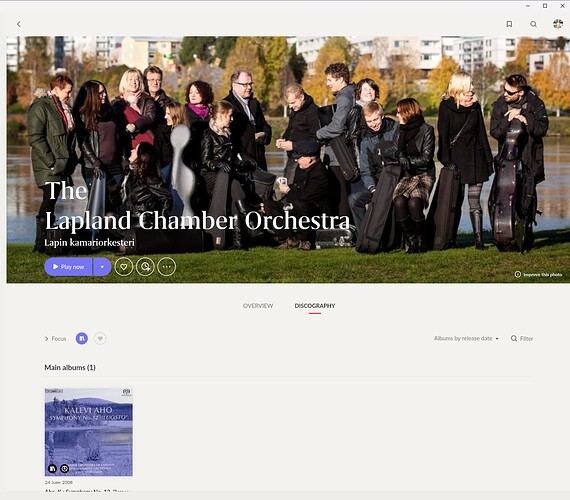The width and height of the screenshot is (570, 500).
Task: Open the user profile avatar
Action: (558, 24)
